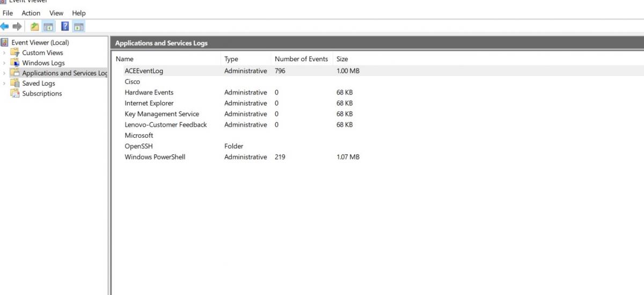644x295 pixels.
Task: Open the View menu
Action: 56,13
